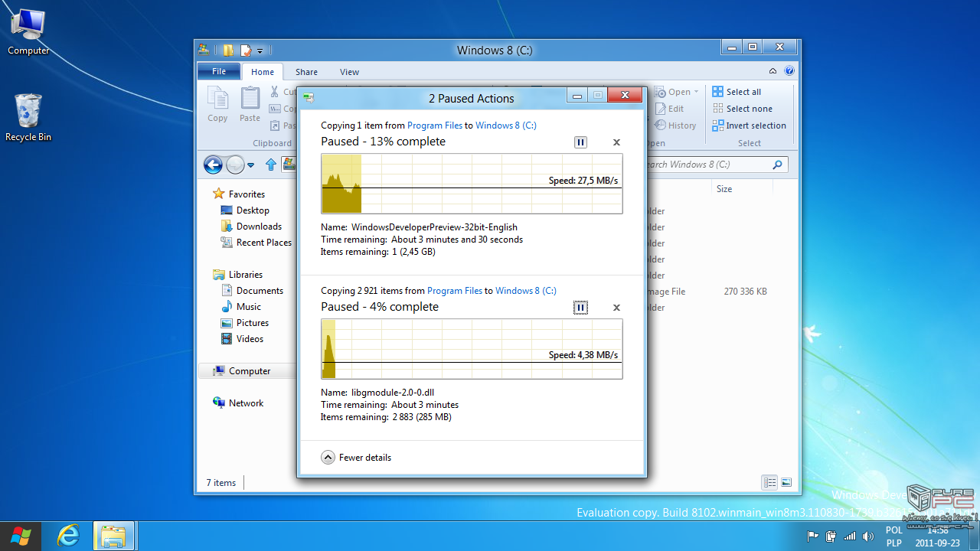The height and width of the screenshot is (551, 980).
Task: Click the first copy speed graph
Action: (472, 184)
